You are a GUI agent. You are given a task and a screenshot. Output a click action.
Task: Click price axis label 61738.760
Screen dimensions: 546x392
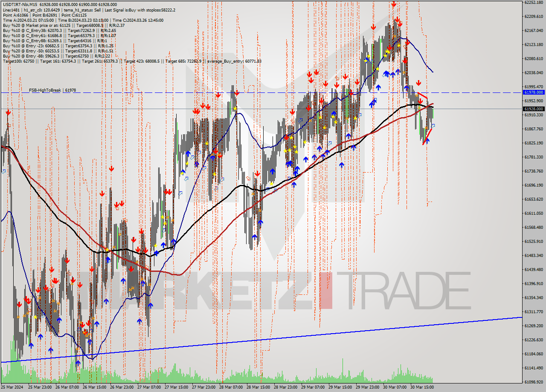tap(534, 171)
